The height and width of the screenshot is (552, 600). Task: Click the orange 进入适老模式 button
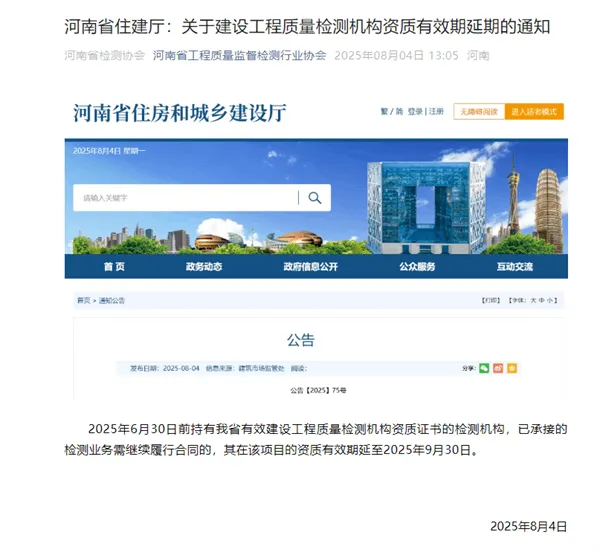(x=534, y=112)
